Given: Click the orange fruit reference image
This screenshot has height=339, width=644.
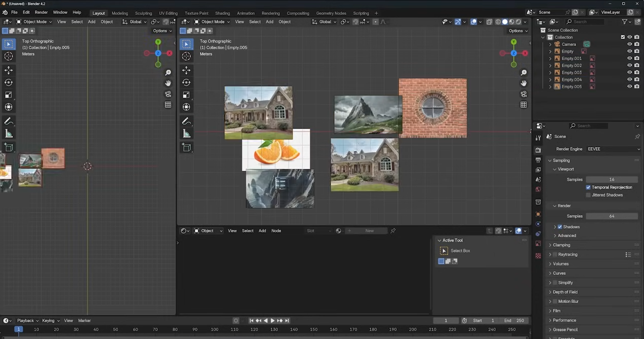Looking at the screenshot, I should 276,153.
